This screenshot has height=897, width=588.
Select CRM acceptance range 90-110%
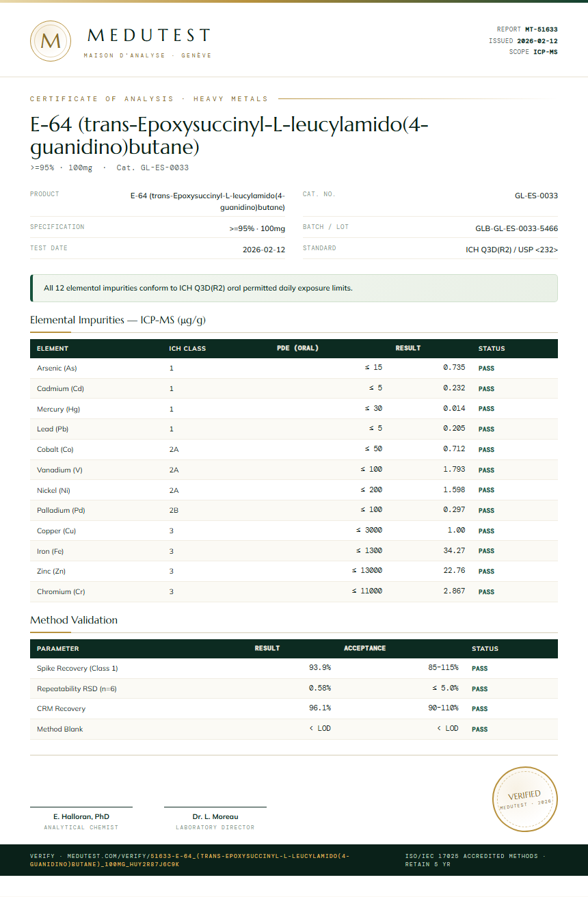pyautogui.click(x=443, y=708)
